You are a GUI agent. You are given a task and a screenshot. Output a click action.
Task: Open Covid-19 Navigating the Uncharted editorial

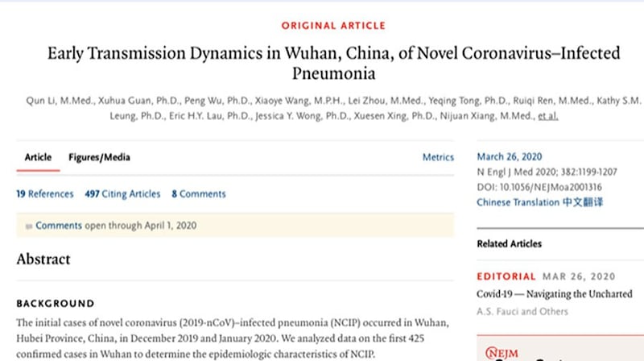pyautogui.click(x=555, y=294)
